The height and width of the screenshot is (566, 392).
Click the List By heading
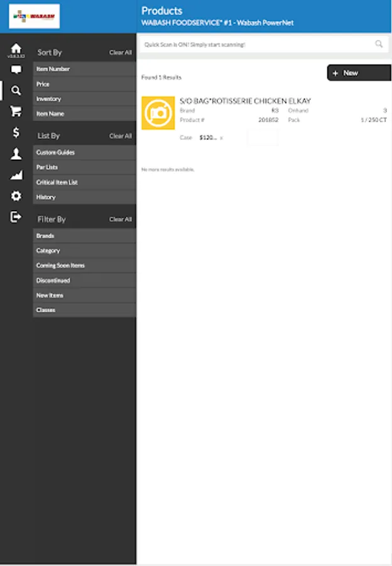click(48, 136)
